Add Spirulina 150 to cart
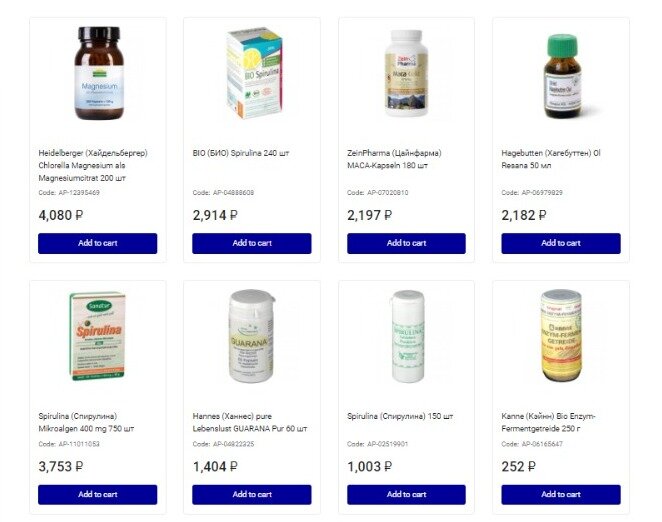The width and height of the screenshot is (662, 522). click(406, 495)
